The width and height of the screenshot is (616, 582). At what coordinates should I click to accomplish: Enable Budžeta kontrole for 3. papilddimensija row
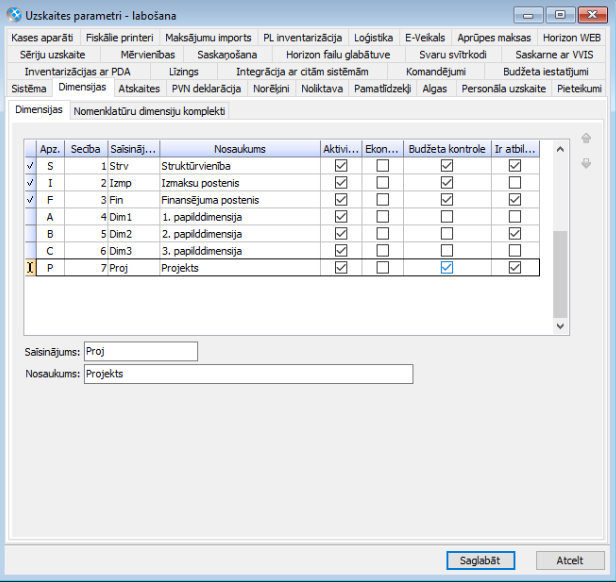click(447, 251)
